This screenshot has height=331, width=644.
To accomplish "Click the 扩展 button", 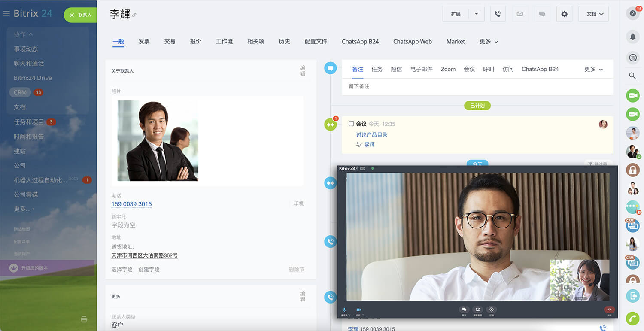I will [x=456, y=14].
